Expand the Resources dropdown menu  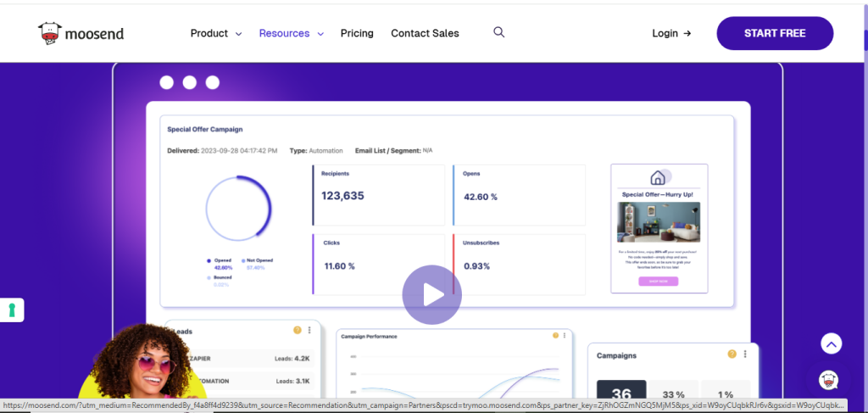click(x=291, y=33)
